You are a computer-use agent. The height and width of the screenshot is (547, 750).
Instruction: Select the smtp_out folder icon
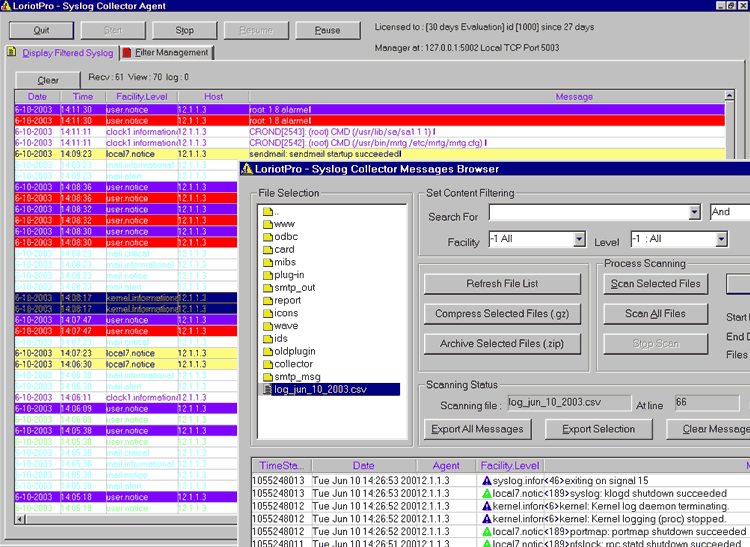point(268,288)
